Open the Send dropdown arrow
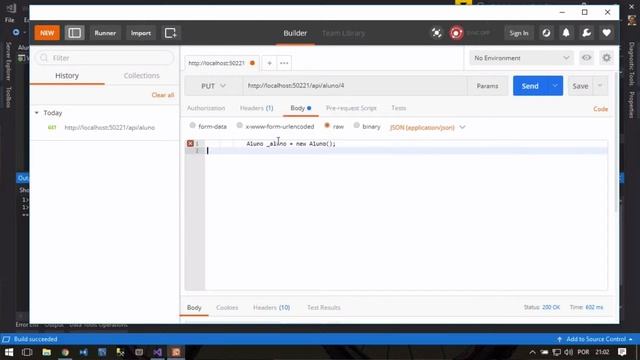The height and width of the screenshot is (360, 640). [555, 86]
